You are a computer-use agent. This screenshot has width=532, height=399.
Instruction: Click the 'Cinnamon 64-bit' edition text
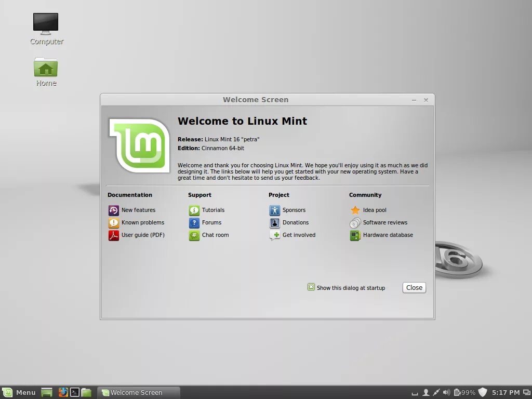pyautogui.click(x=223, y=148)
